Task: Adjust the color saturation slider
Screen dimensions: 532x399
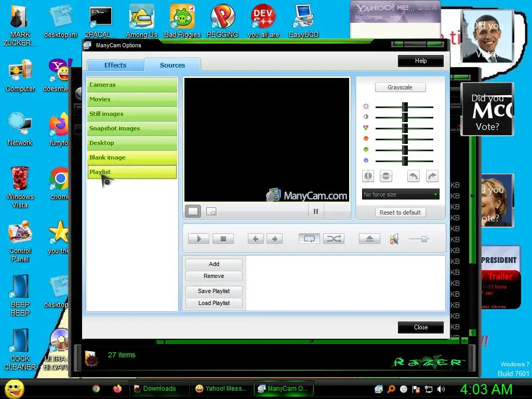Action: click(404, 129)
